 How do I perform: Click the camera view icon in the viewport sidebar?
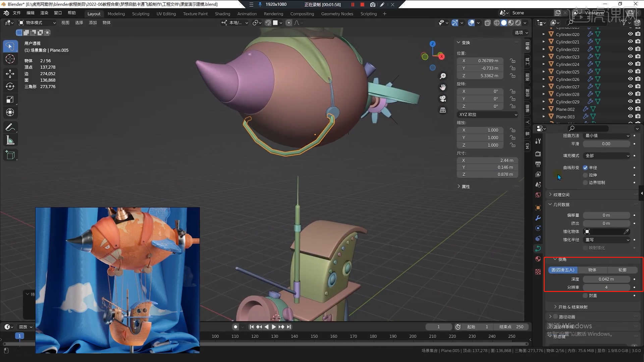pyautogui.click(x=442, y=99)
